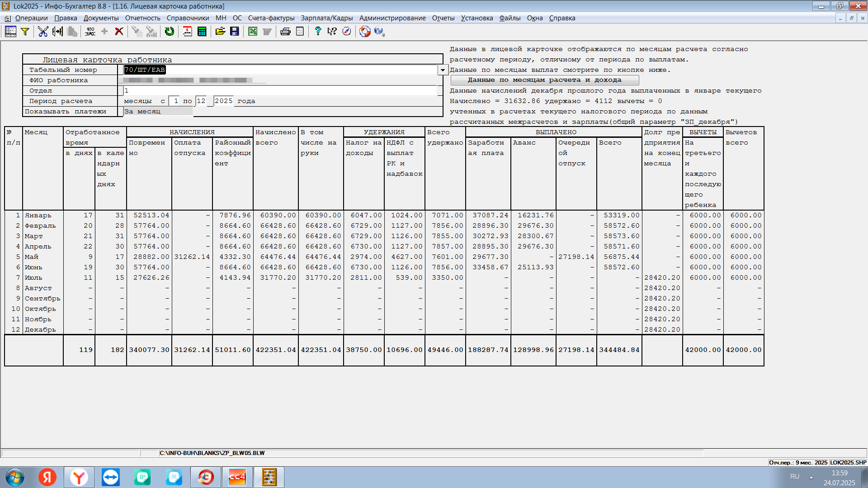Image resolution: width=868 pixels, height=488 pixels.
Task: Click the red X delete icon
Action: point(119,31)
